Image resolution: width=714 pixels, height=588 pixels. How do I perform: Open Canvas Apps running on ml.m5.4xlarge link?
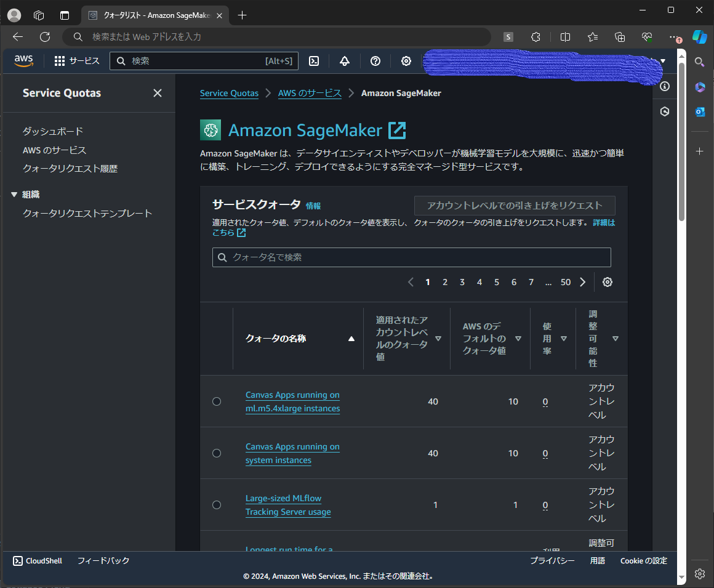coord(293,401)
